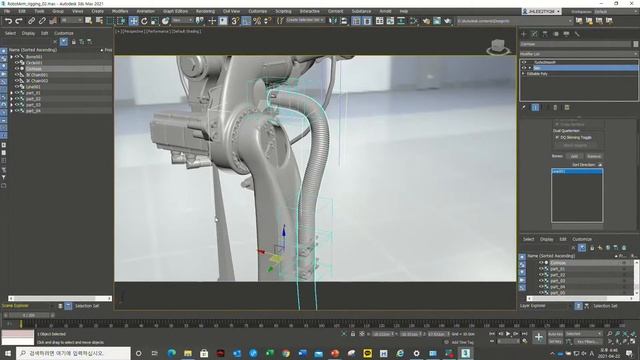Expand the Editable Poly arrow in stack
The height and width of the screenshot is (360, 640).
[x=524, y=74]
